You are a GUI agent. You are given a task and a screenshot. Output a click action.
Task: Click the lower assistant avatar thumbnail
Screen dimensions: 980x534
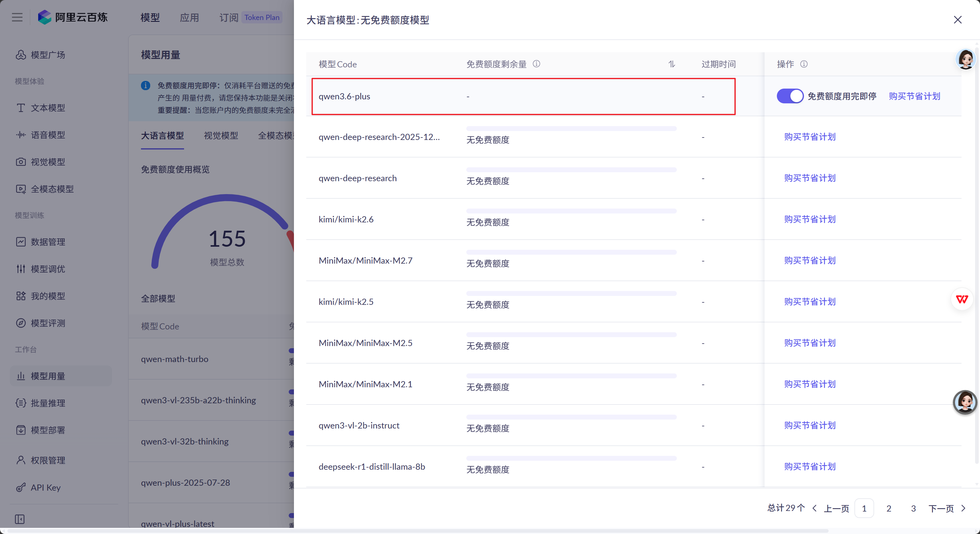tap(965, 402)
